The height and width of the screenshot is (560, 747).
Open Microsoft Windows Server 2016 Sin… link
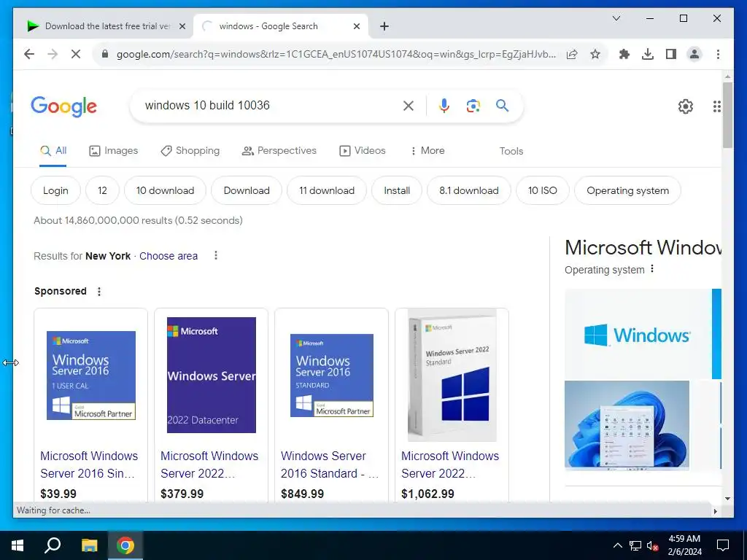89,464
